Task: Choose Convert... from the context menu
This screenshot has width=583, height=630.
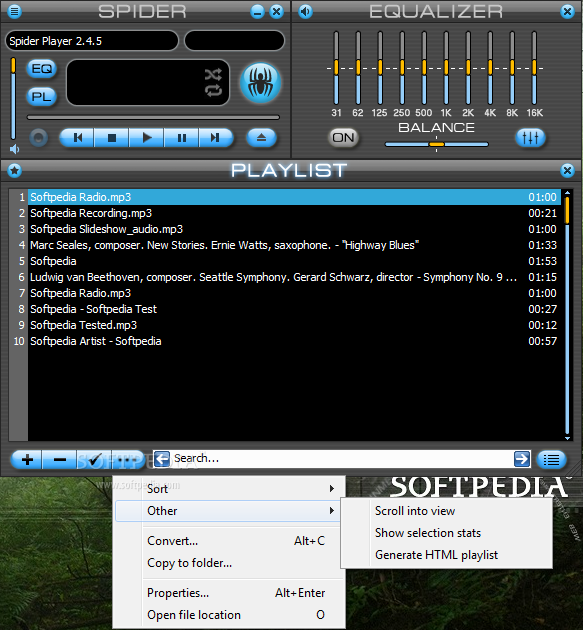Action: [230, 541]
